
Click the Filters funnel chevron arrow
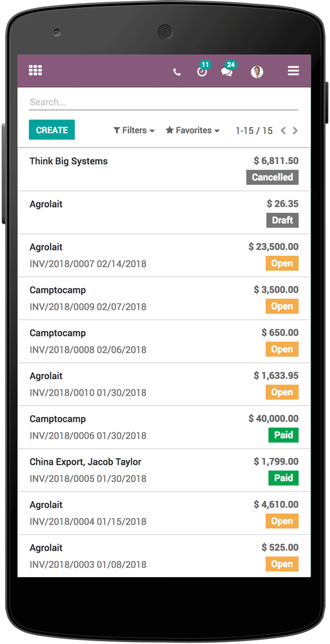(151, 130)
